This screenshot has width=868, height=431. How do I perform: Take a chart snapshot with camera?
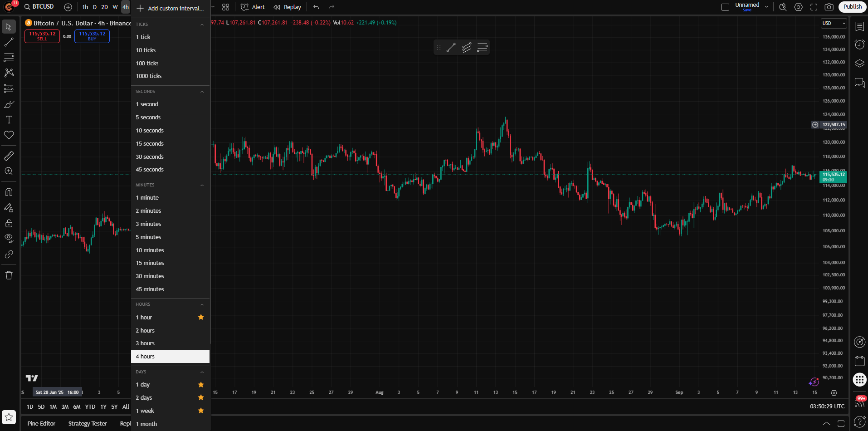tap(829, 7)
